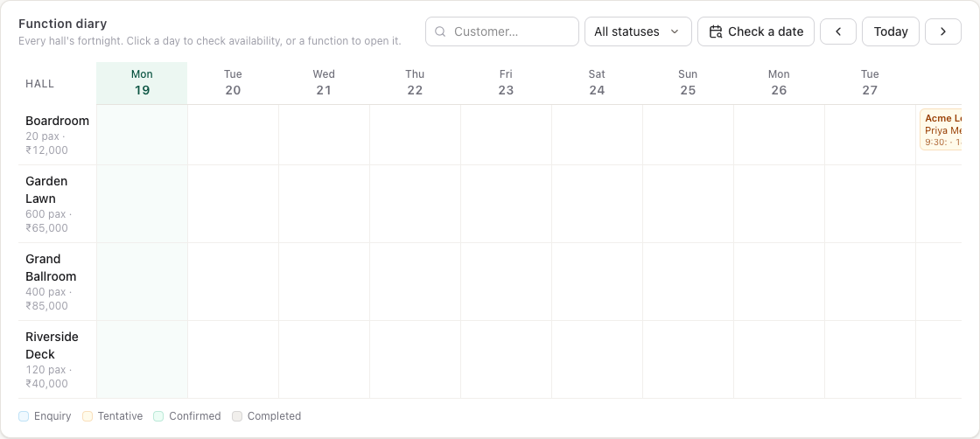Click the 20 pax ₹12,000 Boardroom details
Screen dimensions: 980x439
[47, 143]
